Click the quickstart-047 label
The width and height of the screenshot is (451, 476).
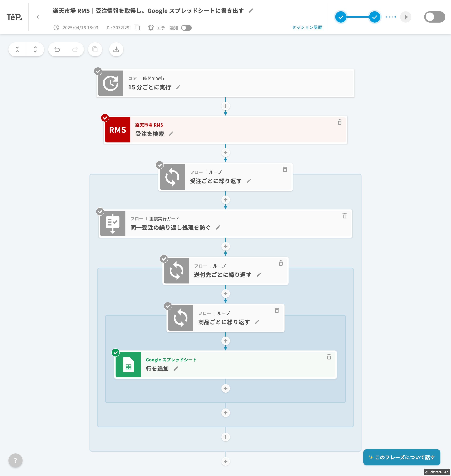(437, 472)
